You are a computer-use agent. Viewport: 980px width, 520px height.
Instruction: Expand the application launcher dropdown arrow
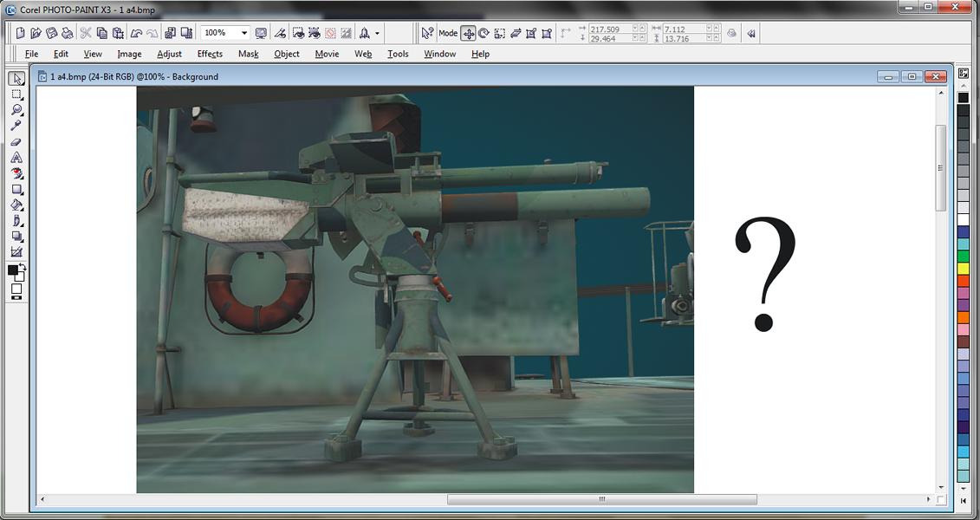pos(377,33)
